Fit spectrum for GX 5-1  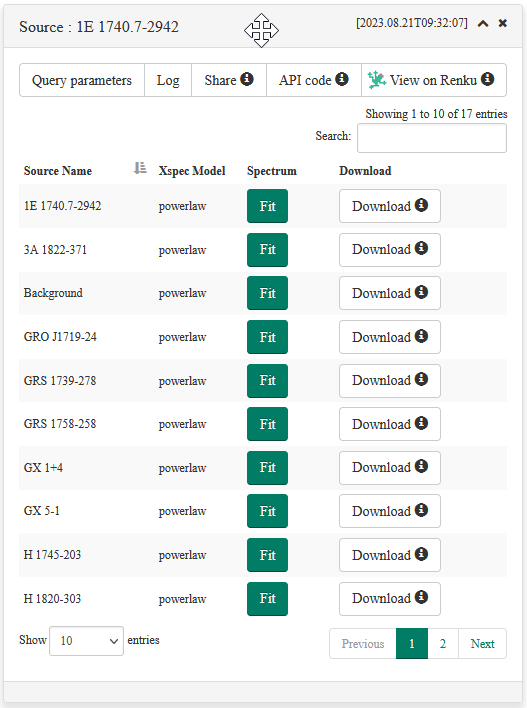click(267, 511)
